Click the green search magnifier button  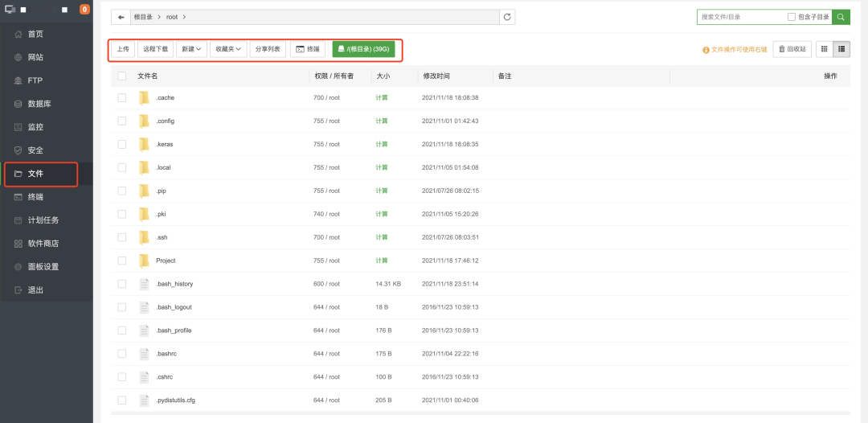[x=841, y=17]
